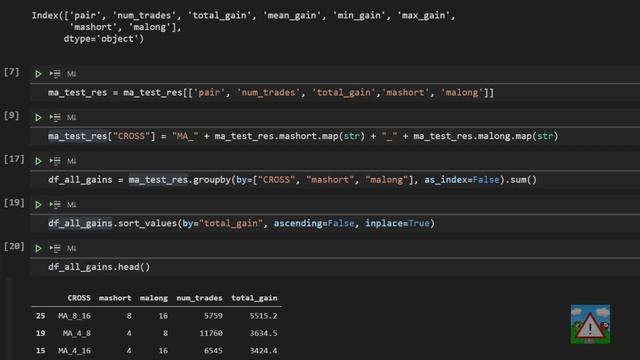Screen dimensions: 640x360
Task: Click the num_trades column header
Action: (200, 298)
